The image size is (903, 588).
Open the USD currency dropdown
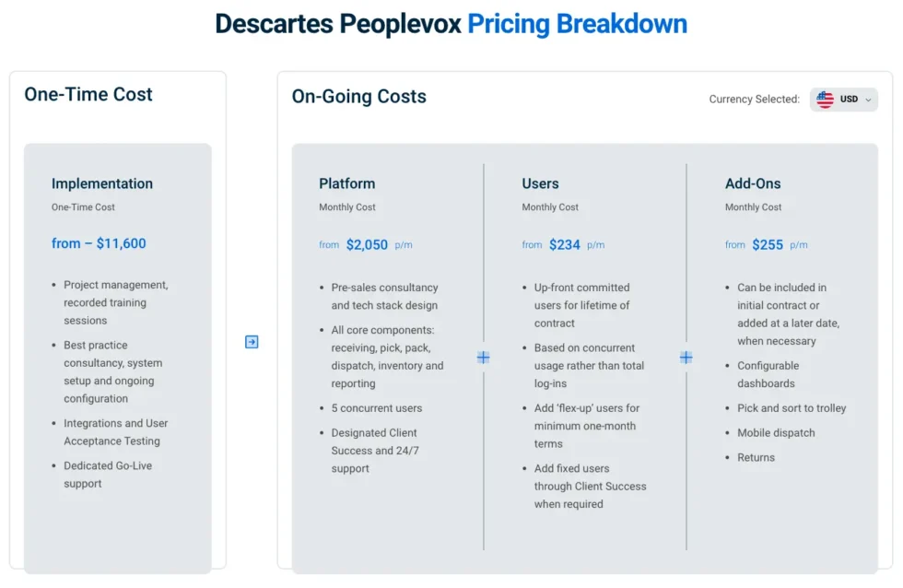pos(843,99)
